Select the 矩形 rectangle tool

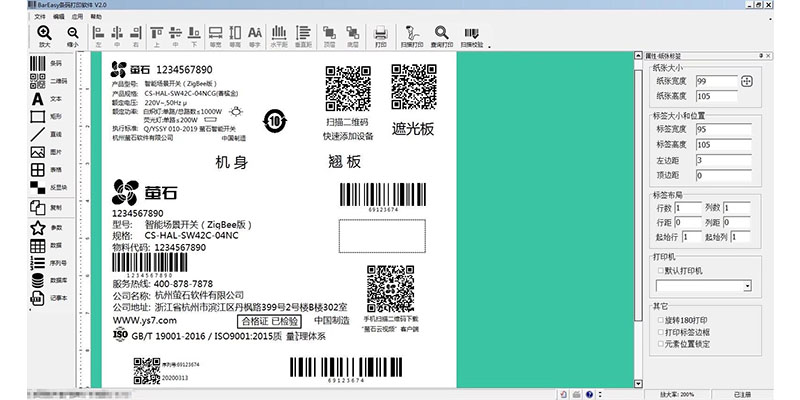point(46,117)
